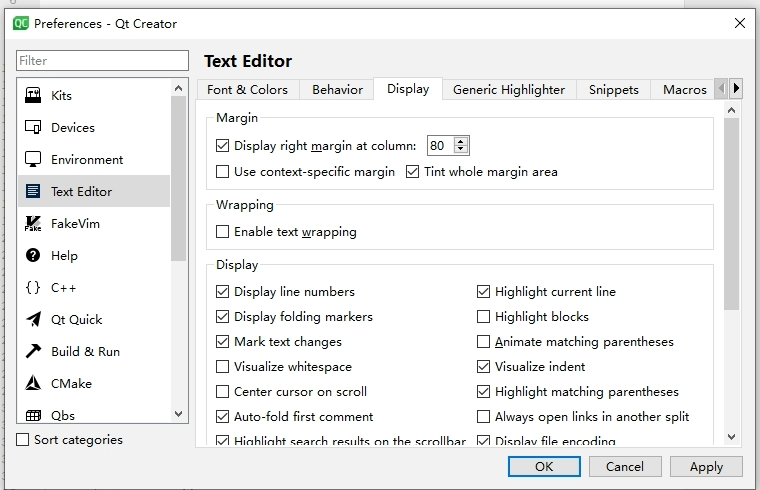Click the Cancel button
760x490 pixels.
(x=625, y=466)
